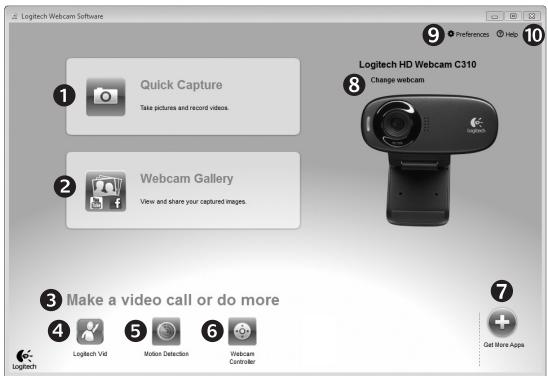Click the Logitech HD Webcam C310 heading
The width and height of the screenshot is (548, 376).
pyautogui.click(x=418, y=64)
